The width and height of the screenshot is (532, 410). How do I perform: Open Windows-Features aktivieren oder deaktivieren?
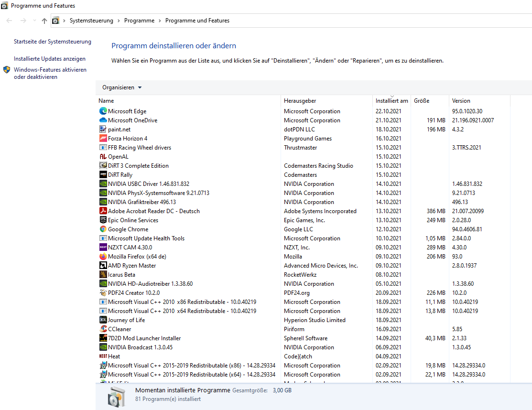pyautogui.click(x=50, y=73)
